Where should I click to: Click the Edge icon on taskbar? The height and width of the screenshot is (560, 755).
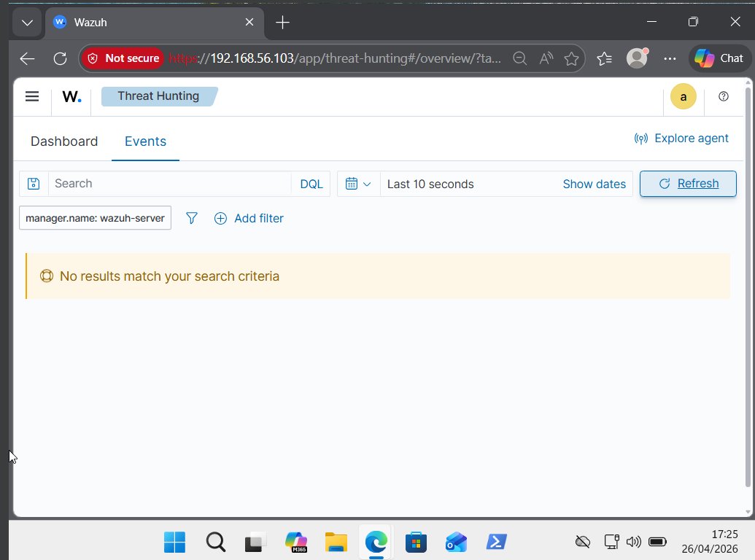[376, 542]
